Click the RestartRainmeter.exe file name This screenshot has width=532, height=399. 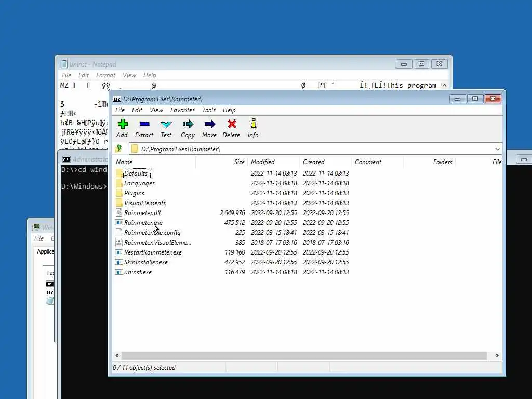pyautogui.click(x=153, y=252)
